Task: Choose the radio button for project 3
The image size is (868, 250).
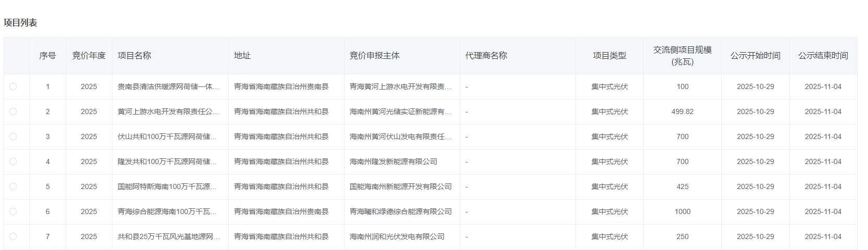Action: pos(13,136)
